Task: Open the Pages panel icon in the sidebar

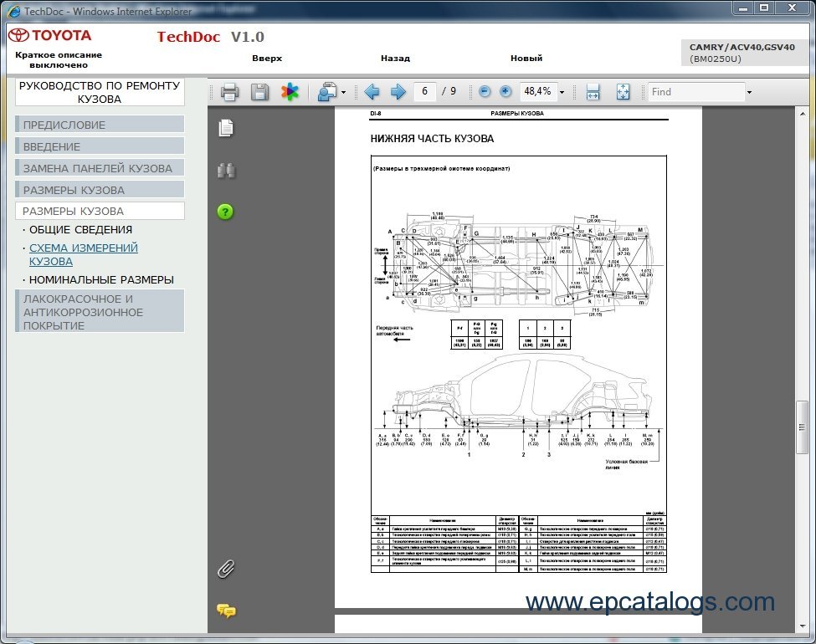Action: (x=226, y=128)
